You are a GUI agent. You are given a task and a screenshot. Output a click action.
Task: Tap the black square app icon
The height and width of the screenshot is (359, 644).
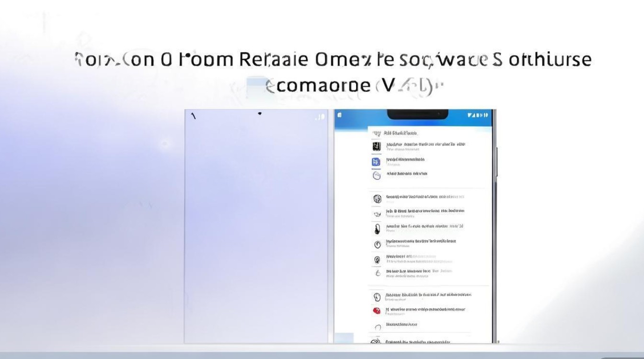tap(377, 146)
